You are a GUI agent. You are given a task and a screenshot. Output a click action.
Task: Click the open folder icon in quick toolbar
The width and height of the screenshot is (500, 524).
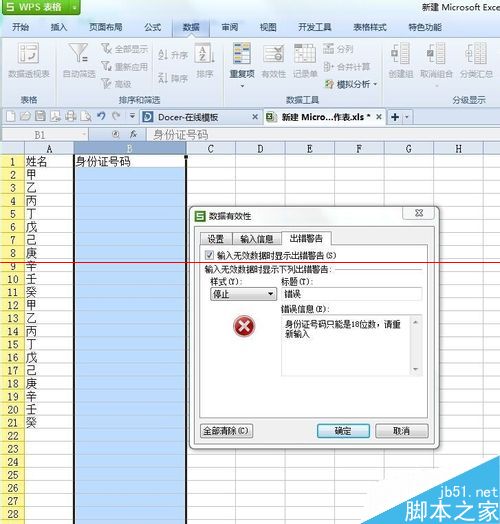[x=25, y=117]
